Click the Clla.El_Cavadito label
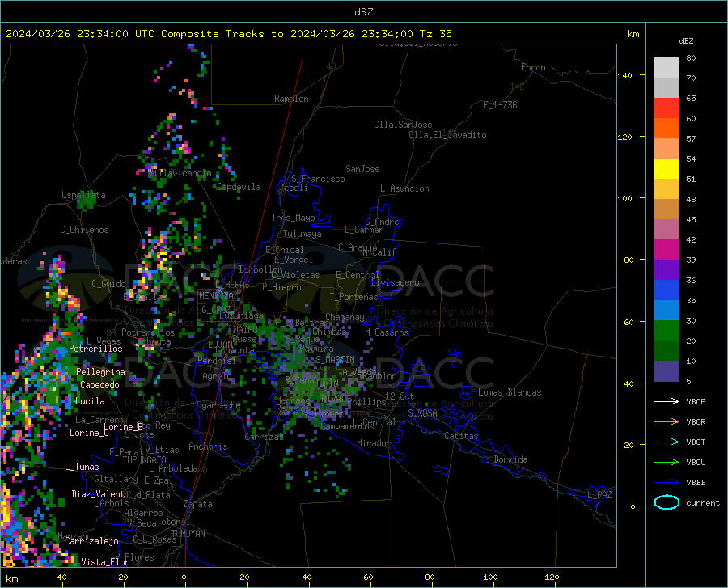728x588 pixels. pos(447,135)
